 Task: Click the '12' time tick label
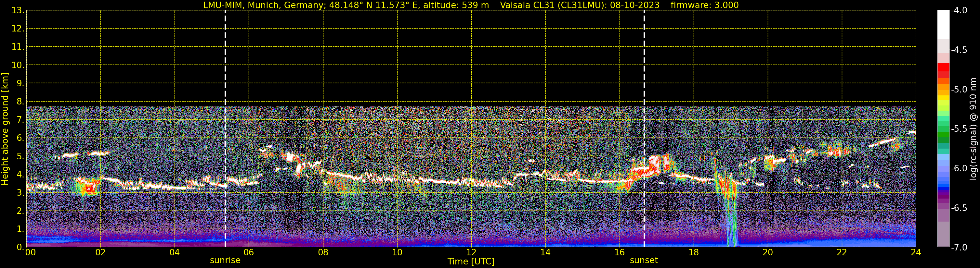pos(471,252)
